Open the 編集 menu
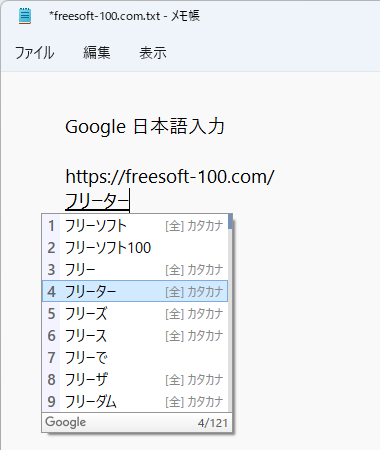 (97, 53)
